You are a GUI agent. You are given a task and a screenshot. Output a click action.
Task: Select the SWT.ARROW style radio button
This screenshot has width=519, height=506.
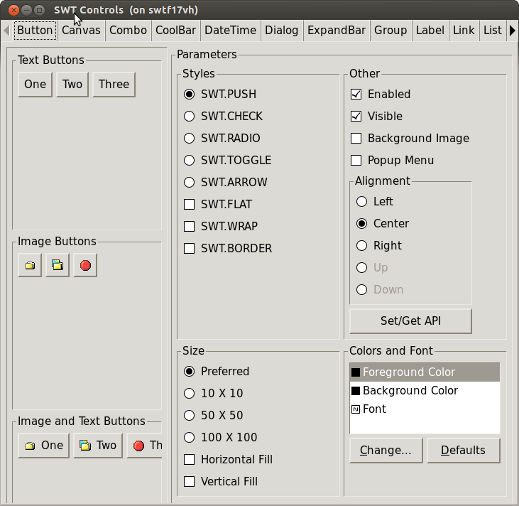pyautogui.click(x=189, y=182)
